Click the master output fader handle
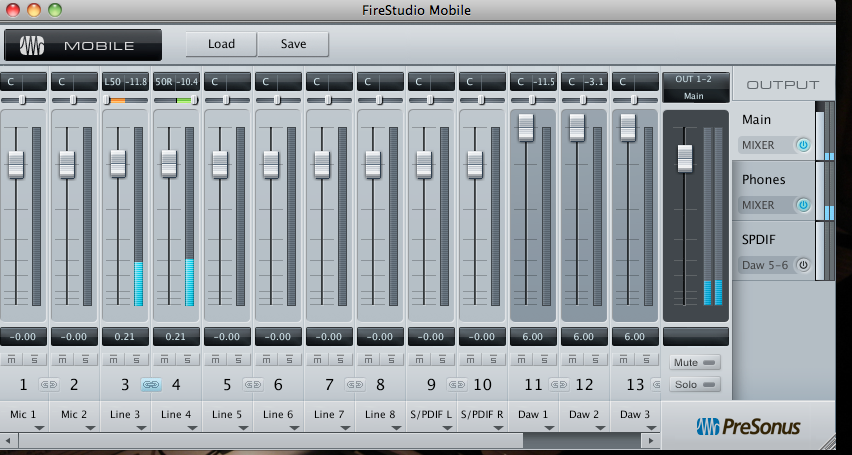This screenshot has width=852, height=455. (x=685, y=158)
